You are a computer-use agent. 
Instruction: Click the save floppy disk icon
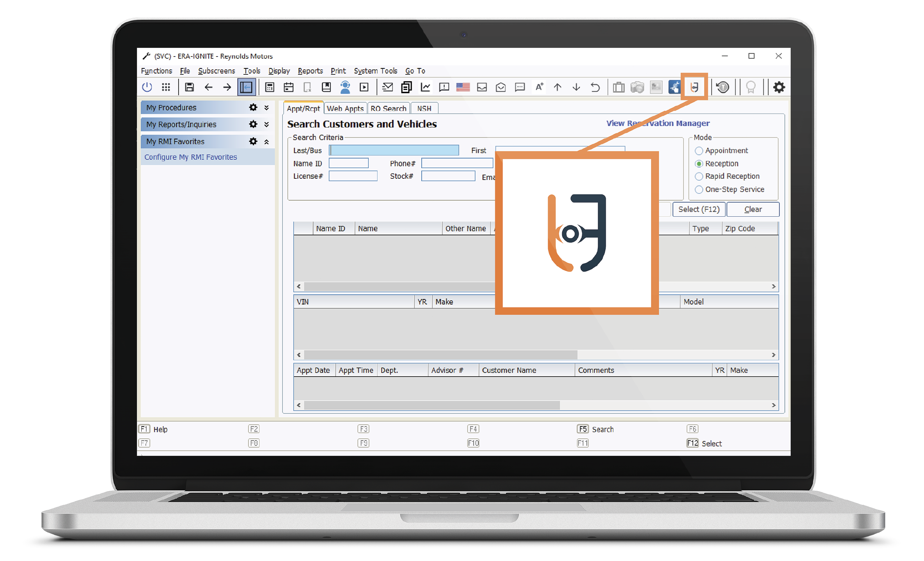[x=189, y=87]
